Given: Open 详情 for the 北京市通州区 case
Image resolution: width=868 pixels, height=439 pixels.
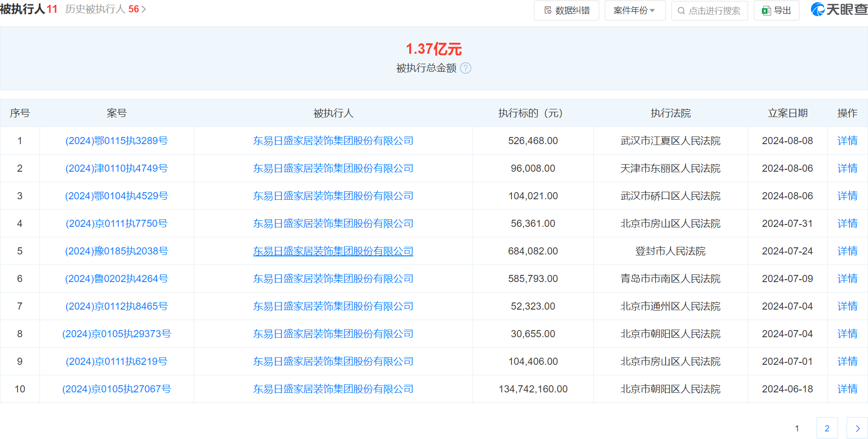Looking at the screenshot, I should point(848,306).
